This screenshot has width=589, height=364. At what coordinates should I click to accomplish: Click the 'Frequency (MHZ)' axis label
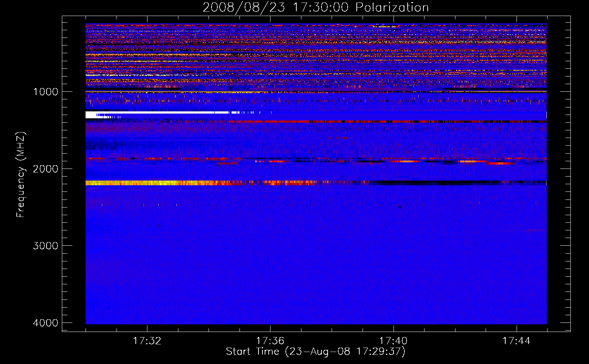click(21, 175)
